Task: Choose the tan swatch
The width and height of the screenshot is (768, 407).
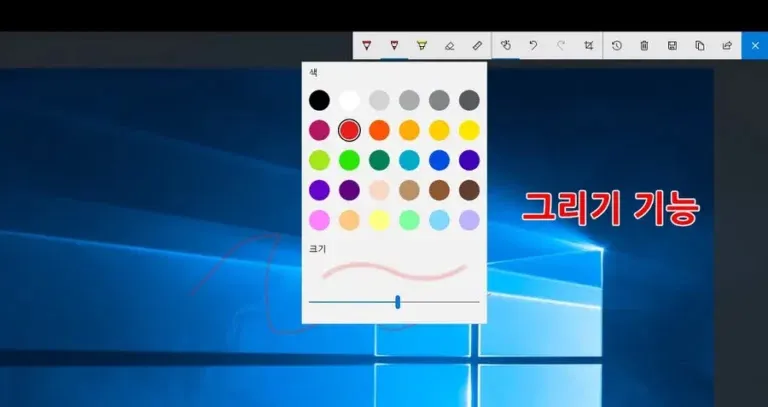Action: [409, 190]
